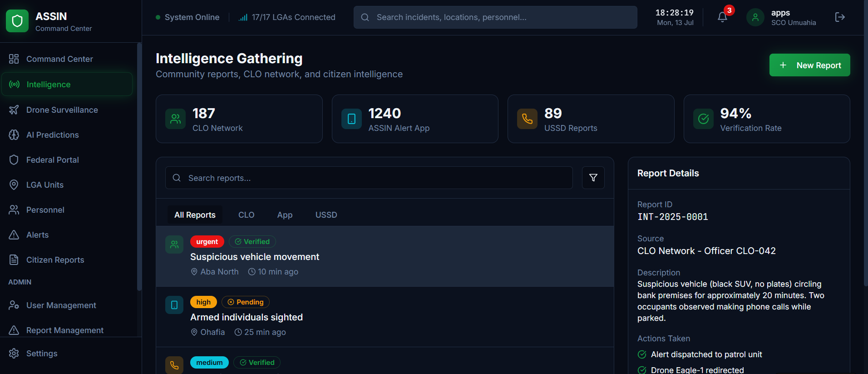868x374 pixels.
Task: Click the logout arrow icon
Action: click(840, 17)
